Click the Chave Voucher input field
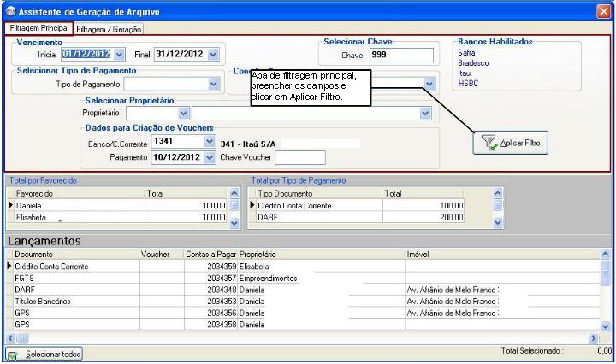Image resolution: width=616 pixels, height=364 pixels. coord(293,157)
